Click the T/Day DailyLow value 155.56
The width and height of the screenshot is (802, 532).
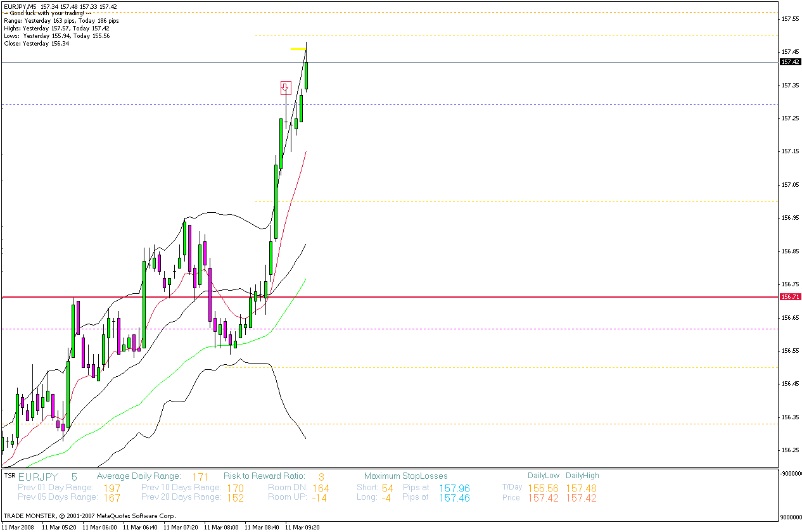[x=544, y=488]
